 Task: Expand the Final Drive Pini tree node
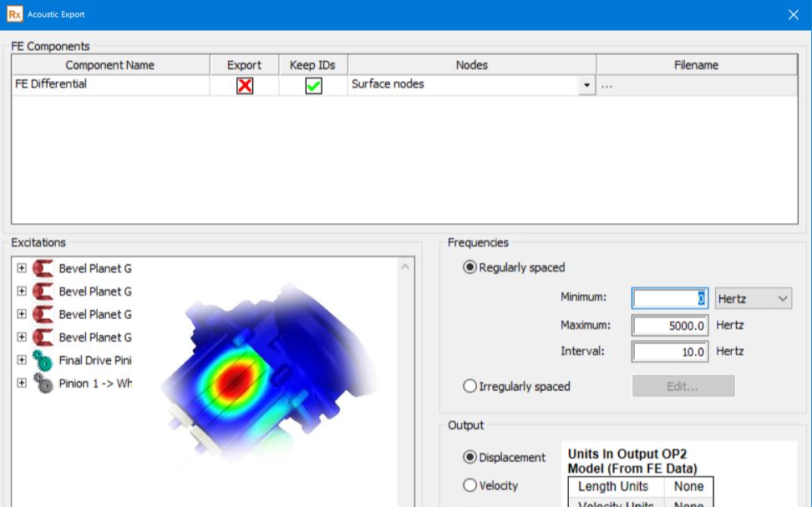tap(22, 360)
